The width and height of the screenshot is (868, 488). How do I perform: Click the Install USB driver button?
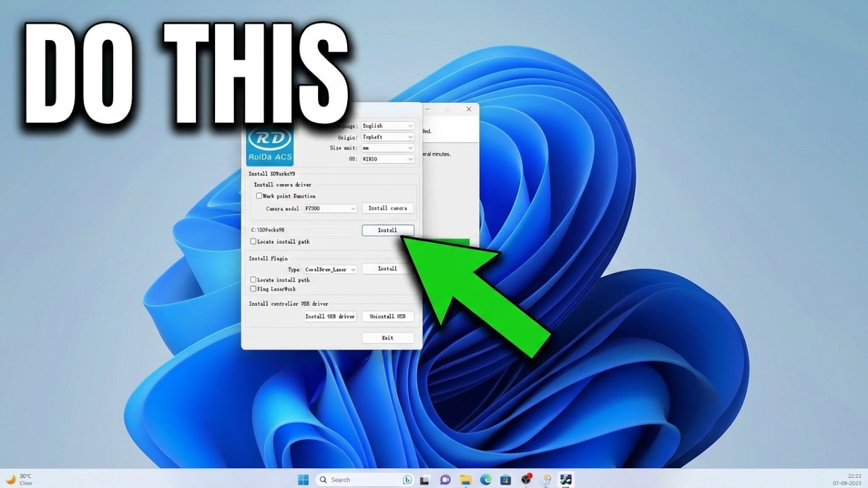click(330, 317)
